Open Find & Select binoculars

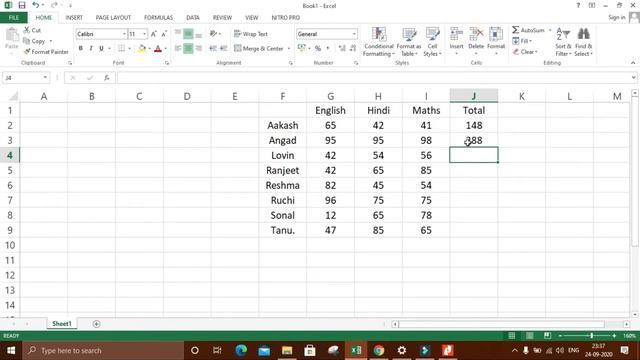coord(583,42)
